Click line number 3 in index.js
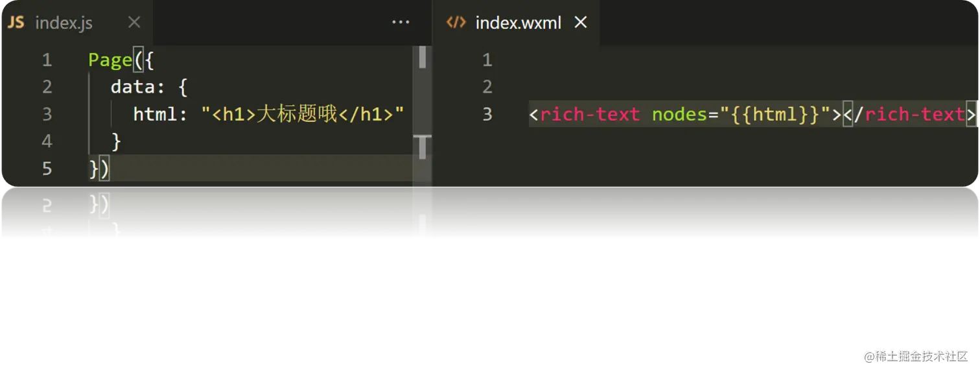 click(47, 115)
